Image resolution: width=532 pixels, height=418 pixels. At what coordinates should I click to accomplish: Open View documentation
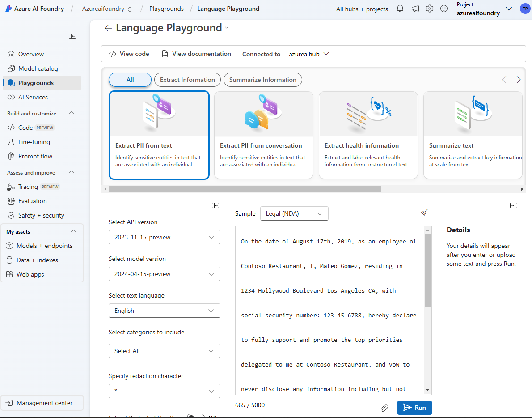pyautogui.click(x=196, y=54)
